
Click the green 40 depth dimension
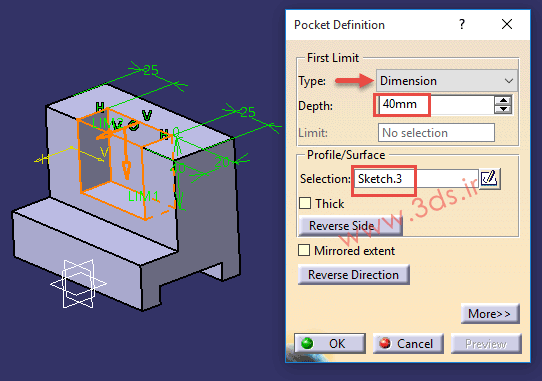click(x=179, y=168)
